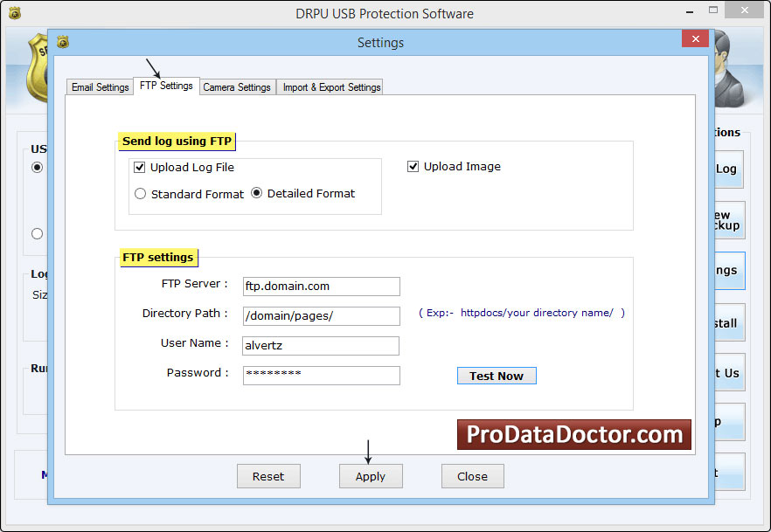
Task: Click inside the FTP Server input field
Action: [x=320, y=286]
